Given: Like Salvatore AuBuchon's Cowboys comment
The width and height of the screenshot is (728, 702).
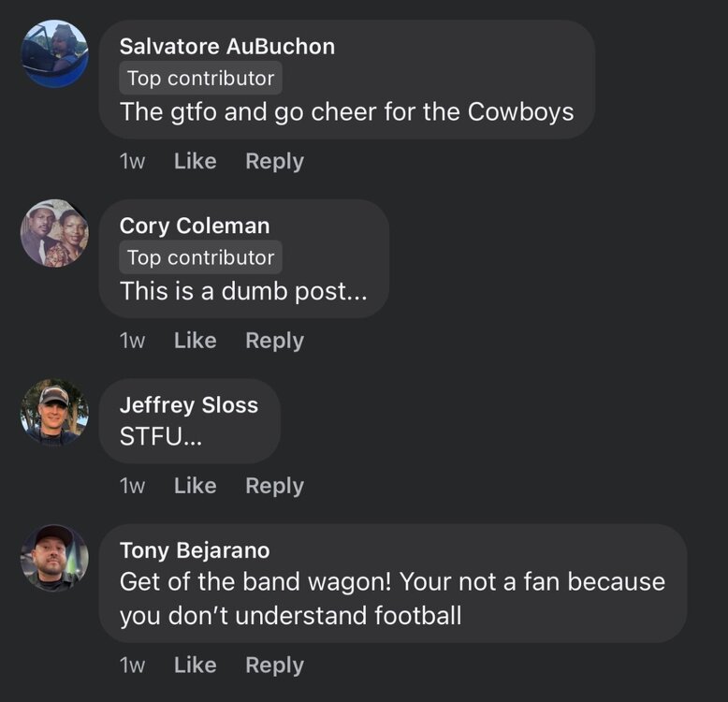Looking at the screenshot, I should [195, 161].
